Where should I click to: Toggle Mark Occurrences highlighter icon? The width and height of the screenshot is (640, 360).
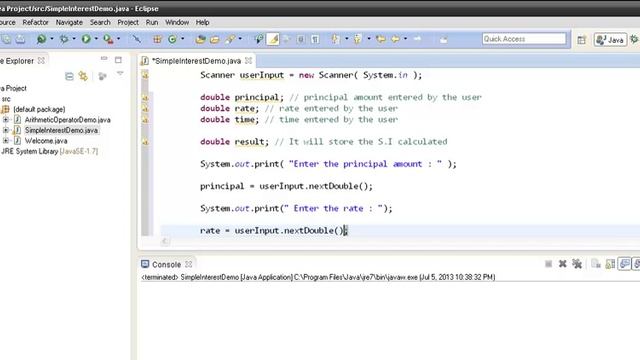pyautogui.click(x=273, y=39)
